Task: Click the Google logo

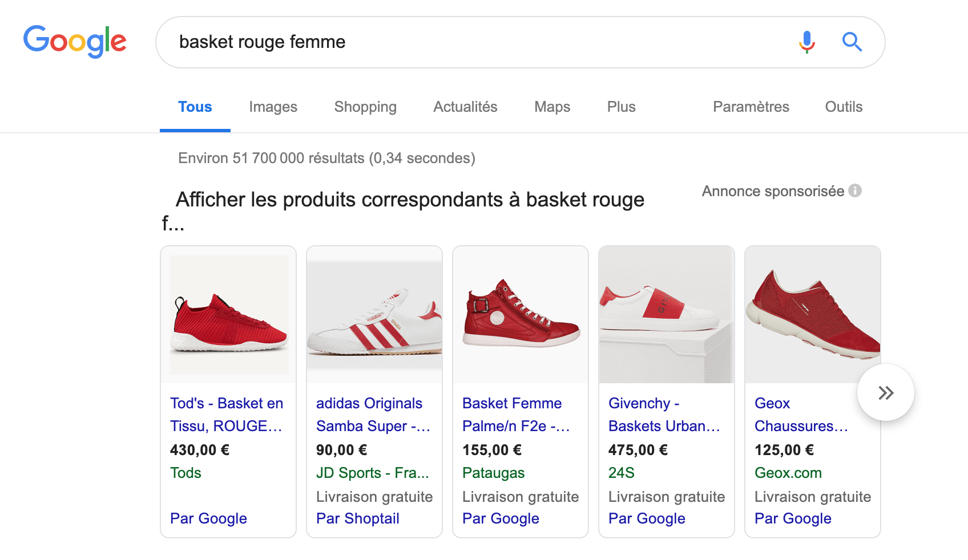Action: (x=75, y=42)
